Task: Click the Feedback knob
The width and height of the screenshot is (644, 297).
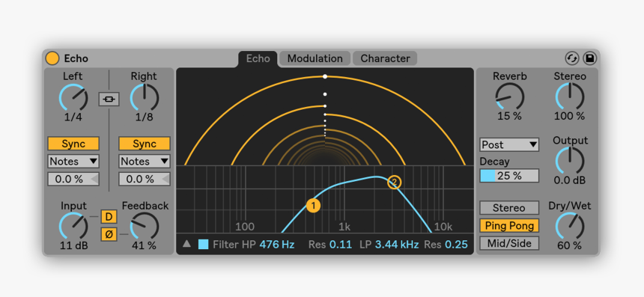Action: [x=145, y=226]
